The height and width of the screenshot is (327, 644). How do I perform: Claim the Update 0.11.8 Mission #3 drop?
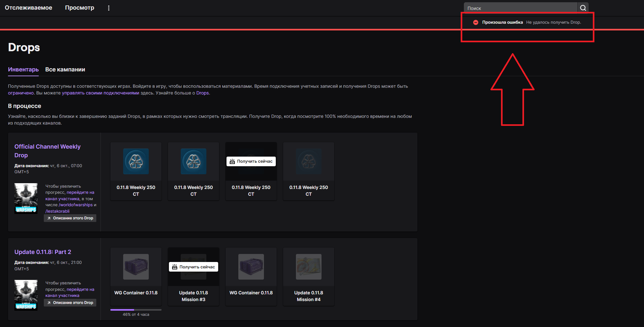click(194, 267)
